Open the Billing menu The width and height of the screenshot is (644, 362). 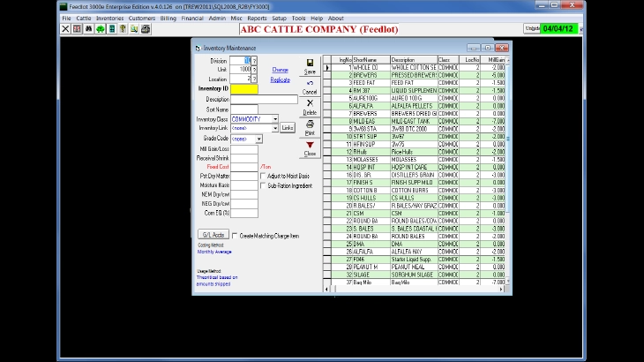click(x=168, y=18)
